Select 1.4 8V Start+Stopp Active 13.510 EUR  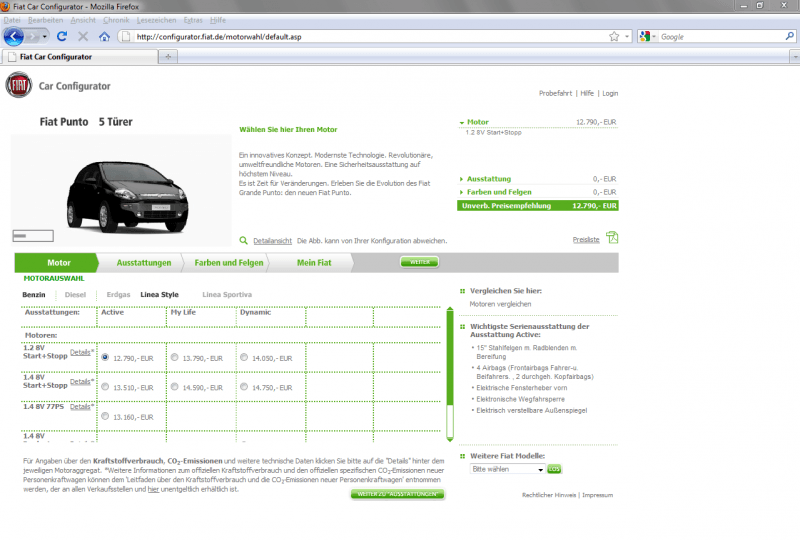(x=105, y=387)
